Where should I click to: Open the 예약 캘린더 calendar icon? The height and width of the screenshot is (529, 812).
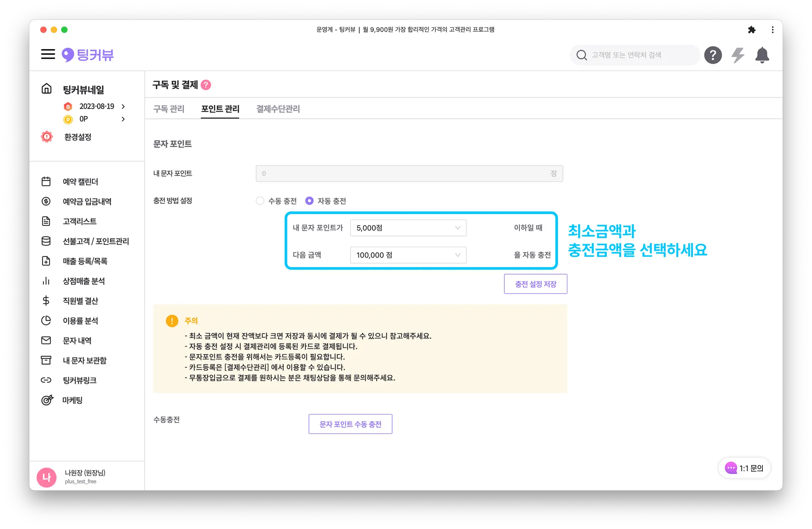click(x=46, y=181)
